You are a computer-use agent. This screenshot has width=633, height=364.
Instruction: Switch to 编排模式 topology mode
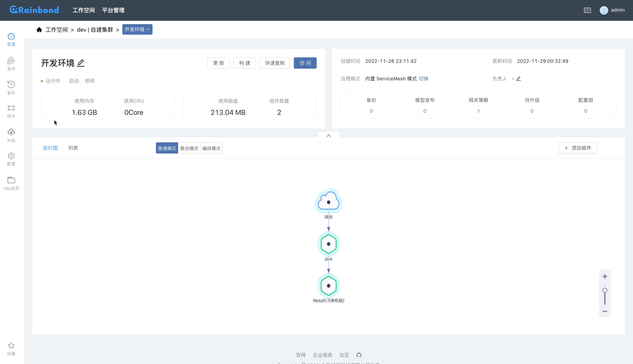coord(211,148)
